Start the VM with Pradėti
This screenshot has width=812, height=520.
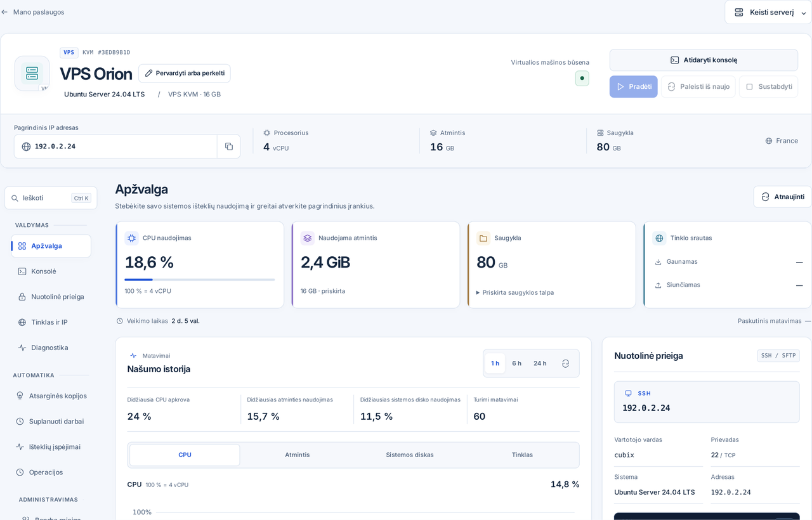[634, 86]
